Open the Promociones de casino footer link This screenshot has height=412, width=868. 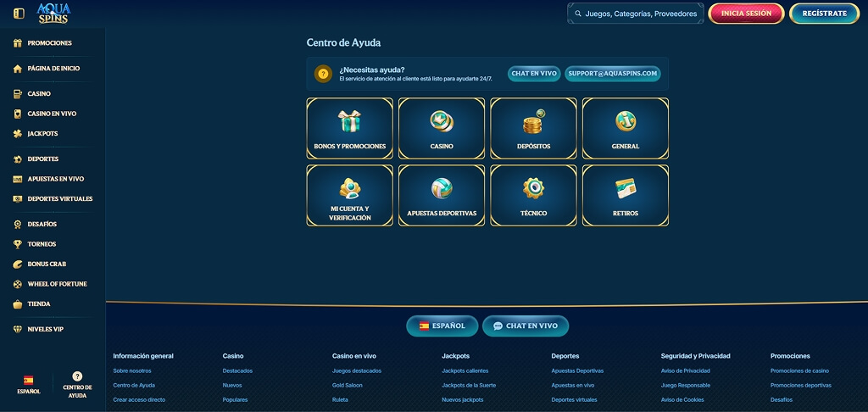pyautogui.click(x=800, y=371)
